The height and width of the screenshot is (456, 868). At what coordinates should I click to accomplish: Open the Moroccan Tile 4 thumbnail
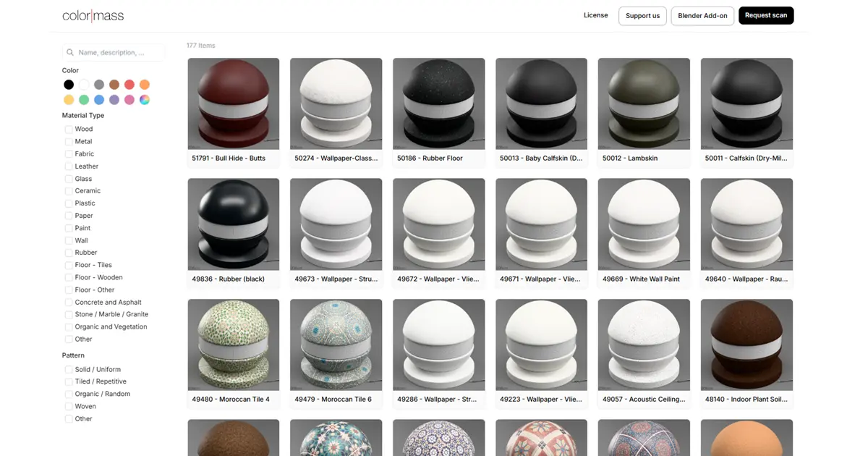click(234, 345)
